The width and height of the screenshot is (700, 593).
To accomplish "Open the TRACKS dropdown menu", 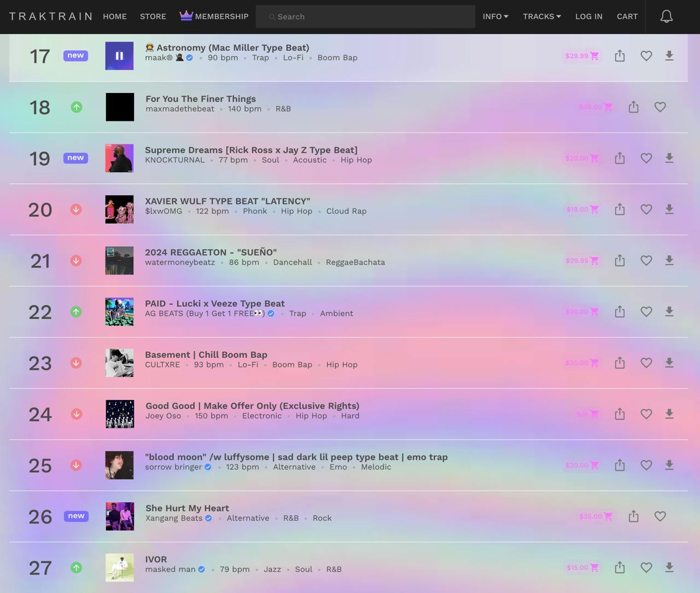I will [x=542, y=16].
